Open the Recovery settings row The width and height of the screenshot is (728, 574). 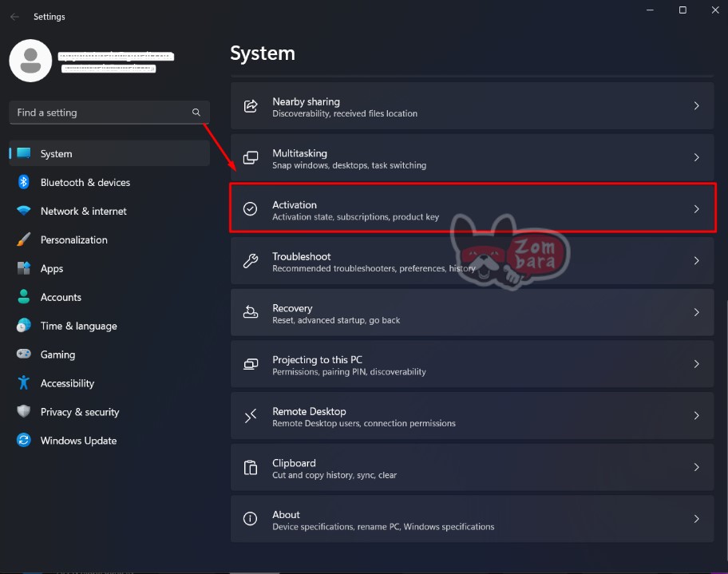tap(473, 312)
